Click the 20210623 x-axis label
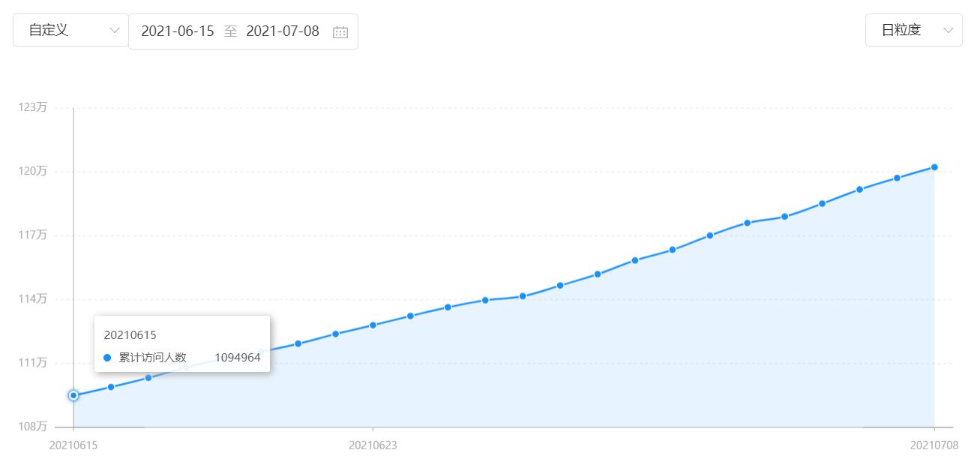The image size is (980, 471). pos(373,445)
